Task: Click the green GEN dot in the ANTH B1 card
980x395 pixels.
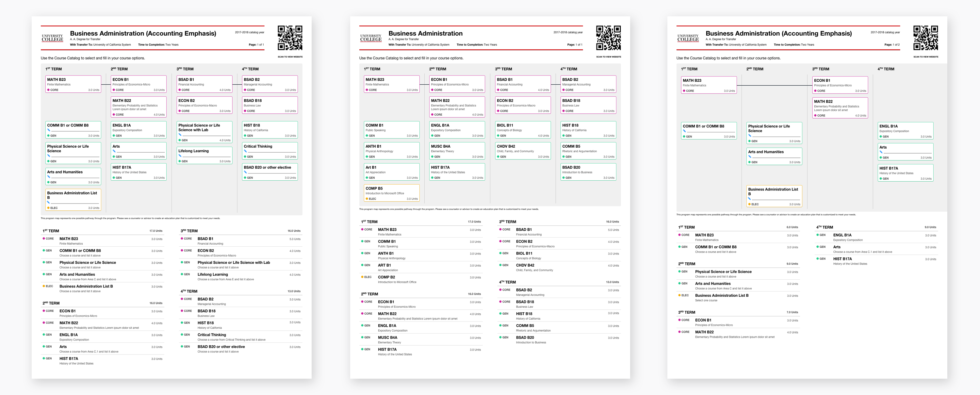Action: pyautogui.click(x=367, y=157)
